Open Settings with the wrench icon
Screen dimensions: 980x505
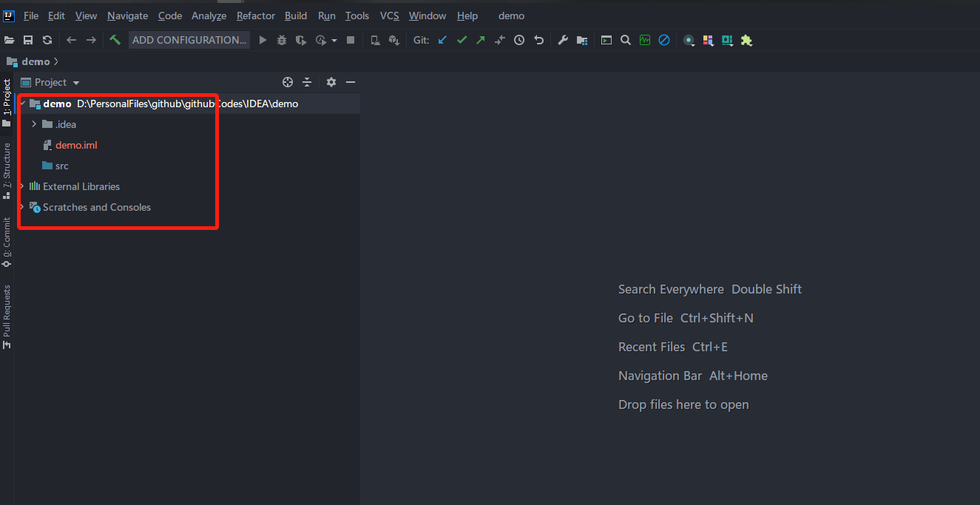pyautogui.click(x=563, y=40)
